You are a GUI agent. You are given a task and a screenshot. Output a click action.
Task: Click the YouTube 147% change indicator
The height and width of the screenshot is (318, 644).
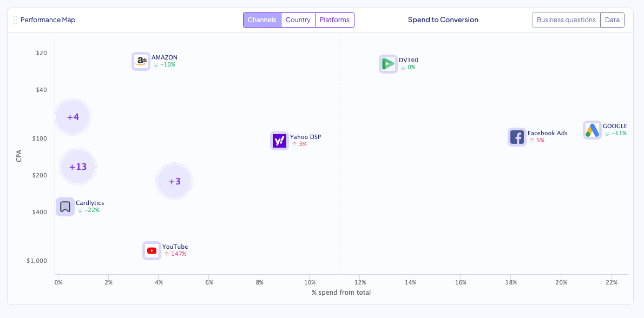coord(175,254)
